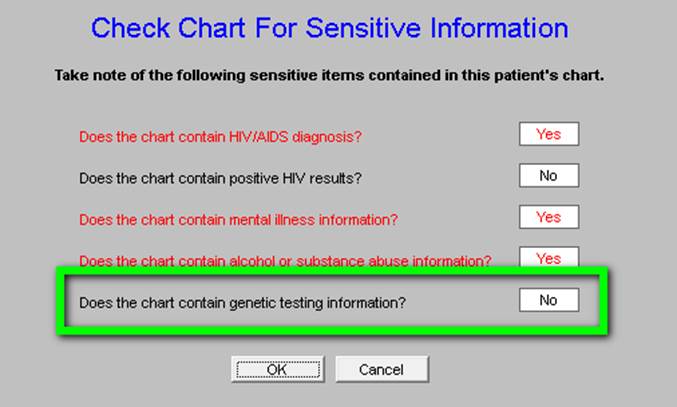Change the genetic testing information No value
The image size is (677, 407).
tap(549, 300)
